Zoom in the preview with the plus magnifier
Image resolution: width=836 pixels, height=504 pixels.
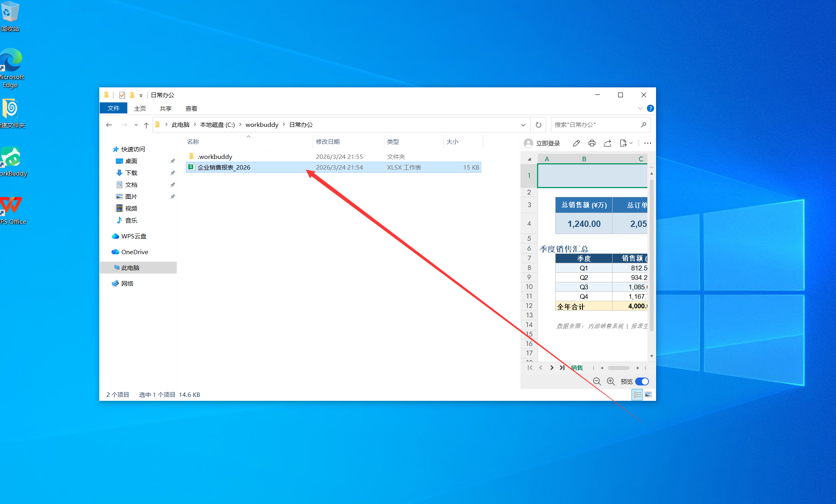point(611,381)
